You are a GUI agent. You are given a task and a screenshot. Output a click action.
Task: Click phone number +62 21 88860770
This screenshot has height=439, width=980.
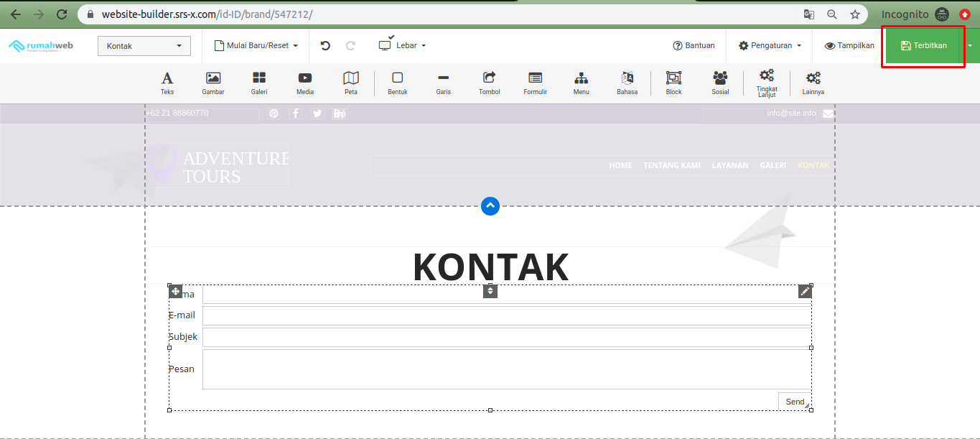pos(177,113)
